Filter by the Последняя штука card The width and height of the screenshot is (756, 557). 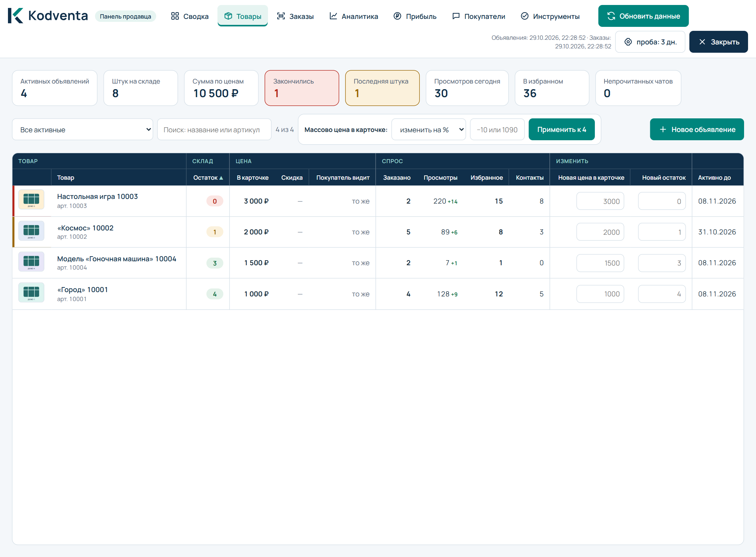[382, 88]
